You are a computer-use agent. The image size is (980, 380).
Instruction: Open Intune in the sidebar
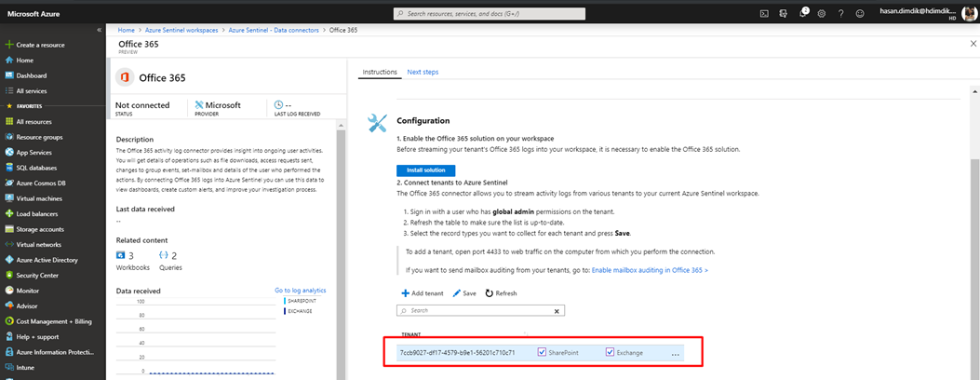[x=25, y=368]
